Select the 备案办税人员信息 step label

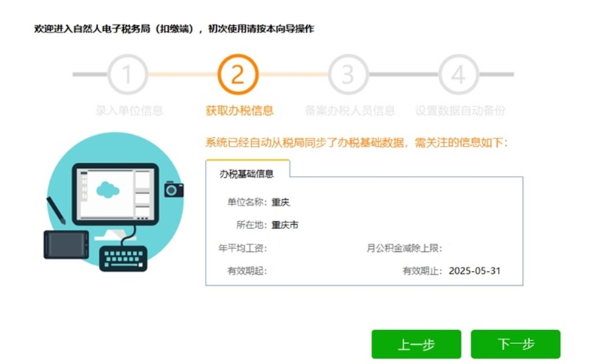pyautogui.click(x=350, y=111)
